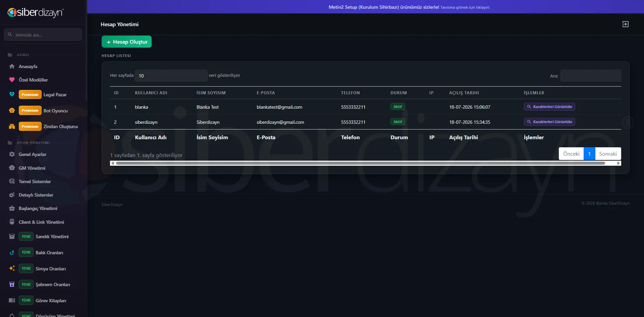Sort the table by Kullanıcı Adı column
Image resolution: width=644 pixels, height=317 pixels.
tap(151, 93)
